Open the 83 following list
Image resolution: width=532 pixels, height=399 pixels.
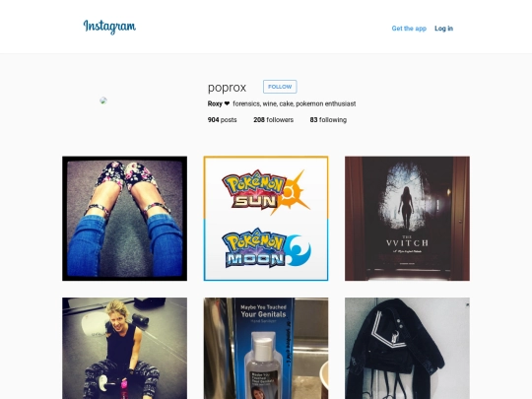pos(328,120)
